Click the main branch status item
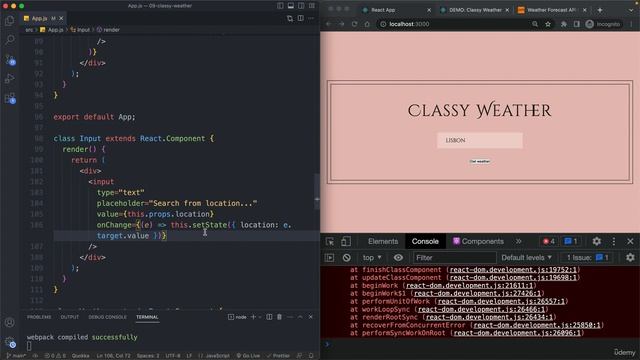Viewport: 640px width, 360px height. click(x=16, y=356)
